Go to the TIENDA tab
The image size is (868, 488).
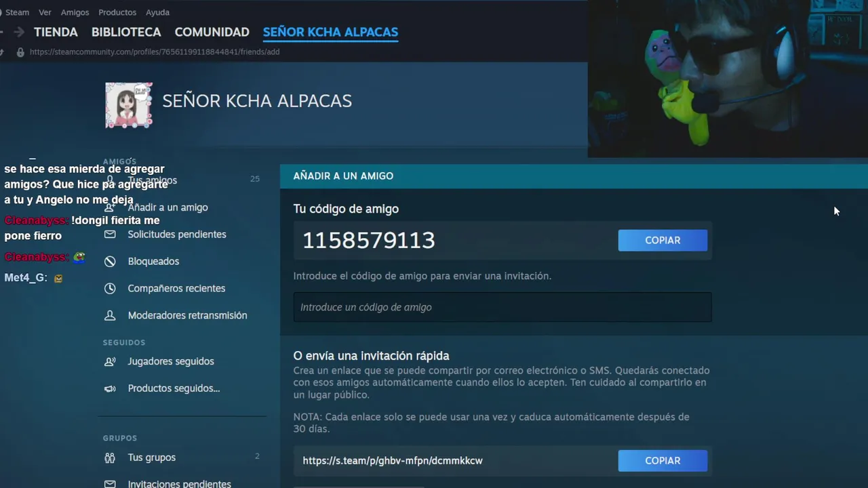(x=56, y=32)
